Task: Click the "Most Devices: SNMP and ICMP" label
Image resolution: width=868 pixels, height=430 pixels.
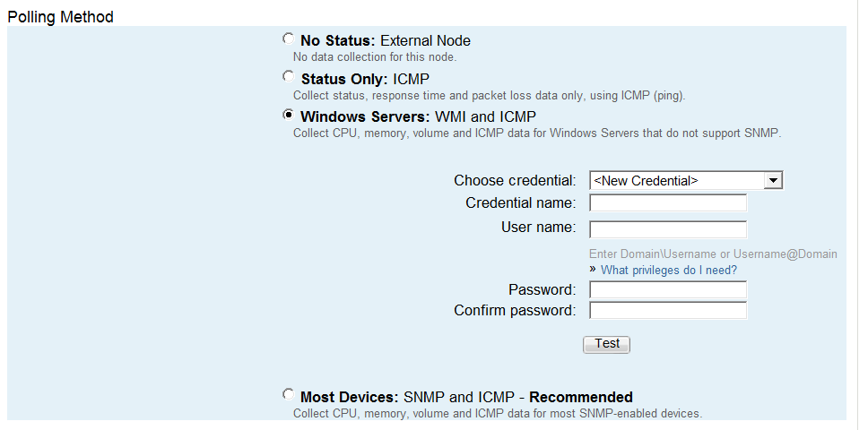Action: [466, 397]
